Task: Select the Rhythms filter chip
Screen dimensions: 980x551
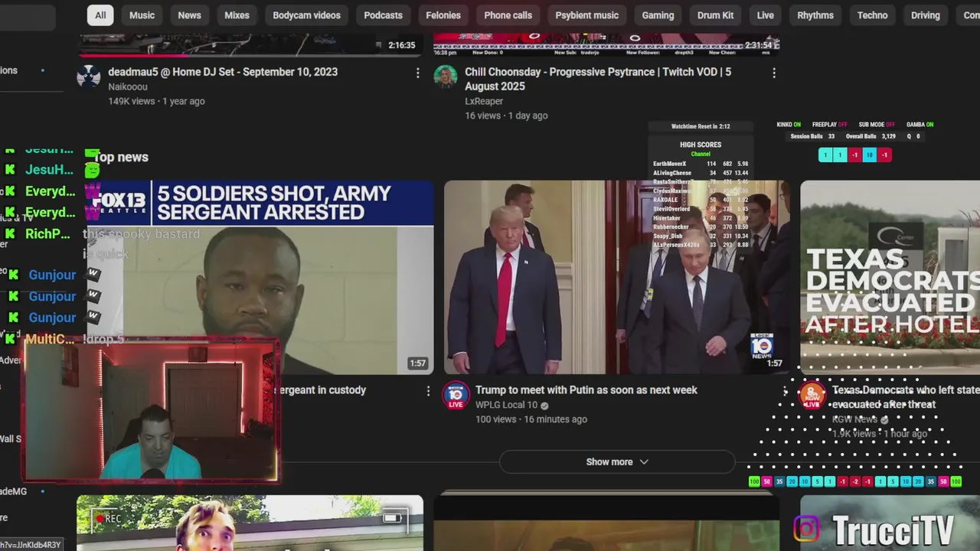Action: tap(815, 15)
